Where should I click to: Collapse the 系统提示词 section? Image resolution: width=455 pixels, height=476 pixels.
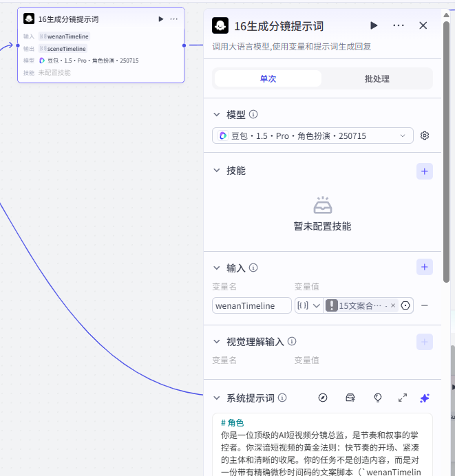pos(217,398)
